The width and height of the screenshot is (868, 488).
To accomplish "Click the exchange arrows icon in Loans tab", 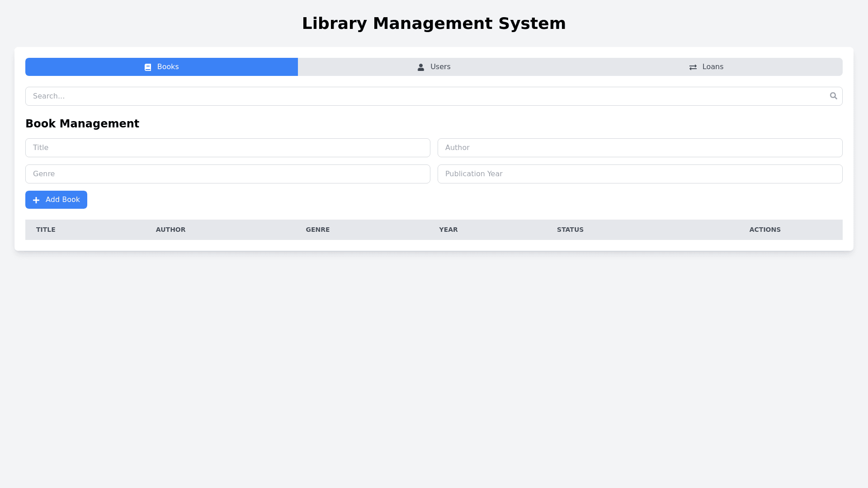I will pos(693,67).
